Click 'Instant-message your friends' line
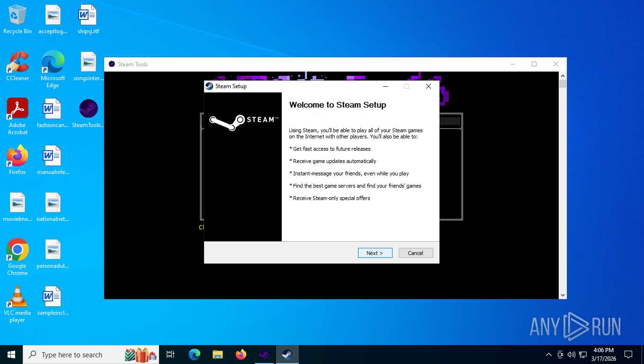This screenshot has height=364, width=644. 349,173
